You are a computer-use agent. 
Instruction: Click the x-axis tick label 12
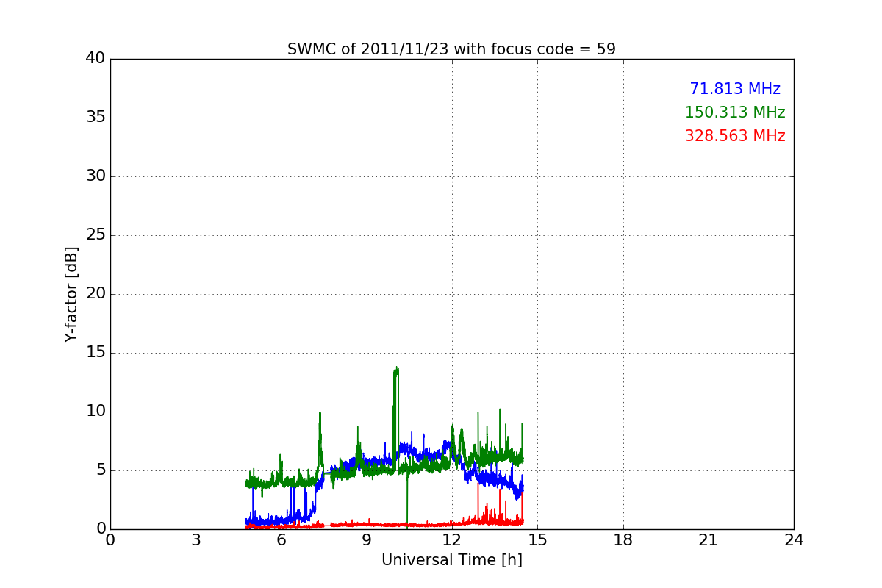[x=452, y=540]
